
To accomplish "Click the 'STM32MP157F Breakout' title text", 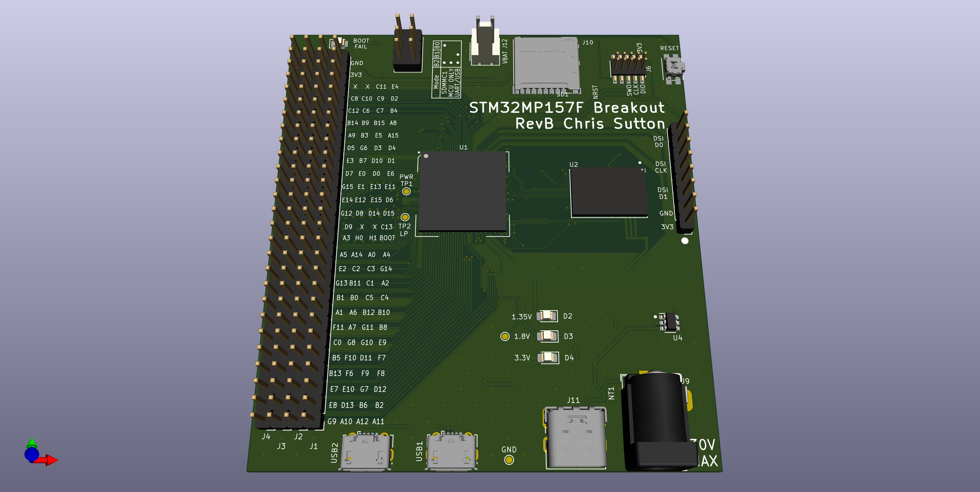I will click(x=567, y=108).
